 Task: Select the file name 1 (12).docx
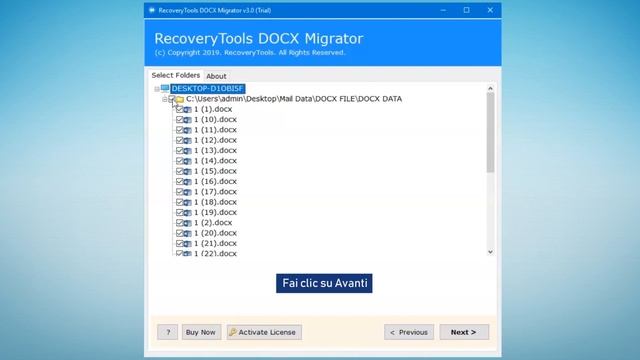click(215, 140)
